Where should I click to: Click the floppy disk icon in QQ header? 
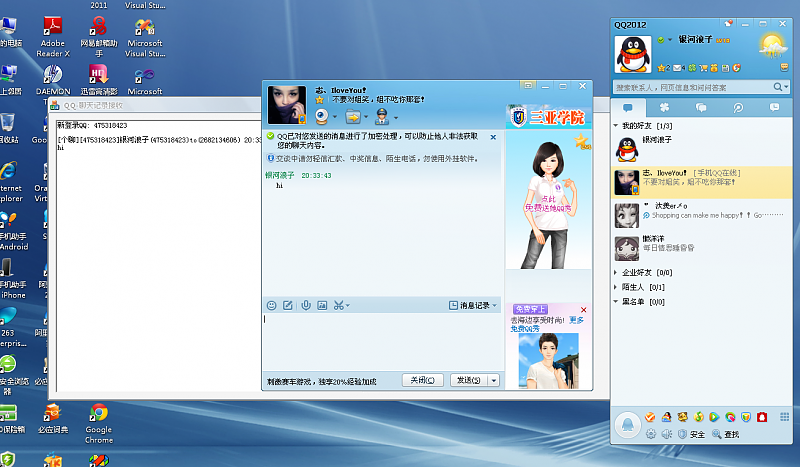pos(726,68)
